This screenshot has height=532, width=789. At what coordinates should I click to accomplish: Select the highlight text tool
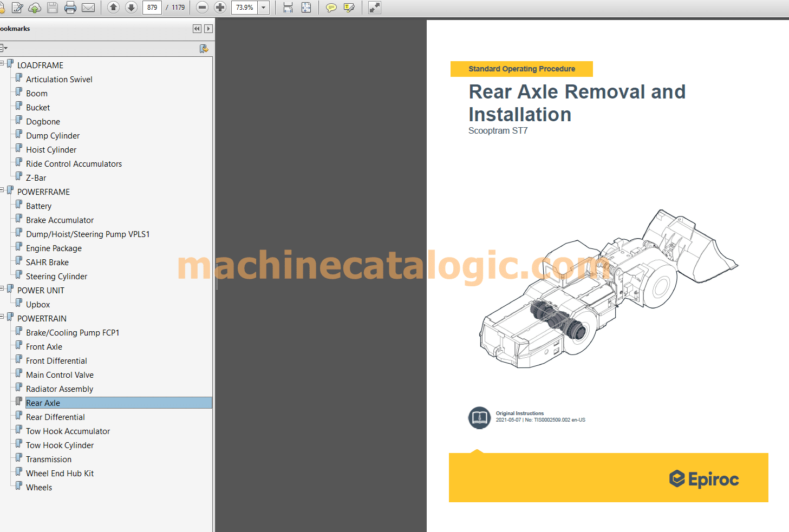click(349, 8)
